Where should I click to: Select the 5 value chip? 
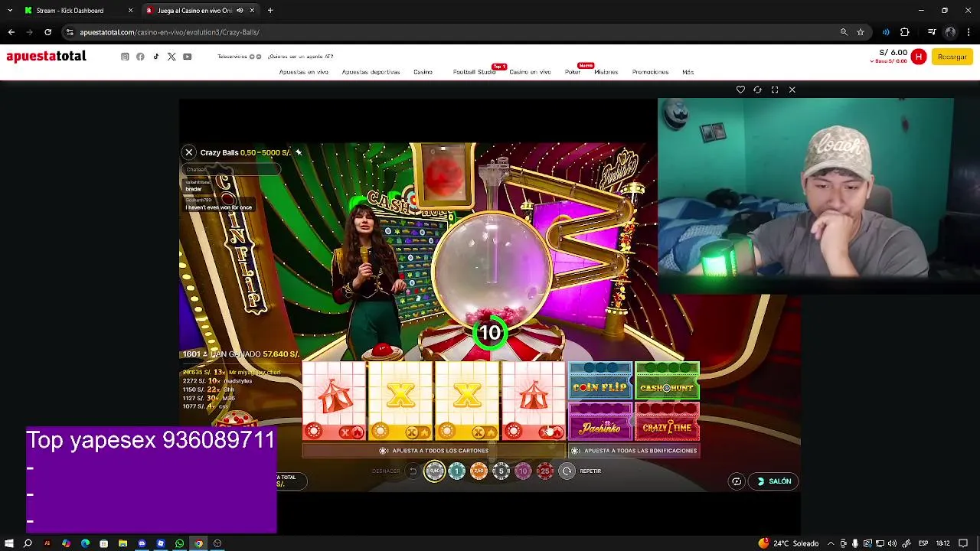click(x=501, y=471)
